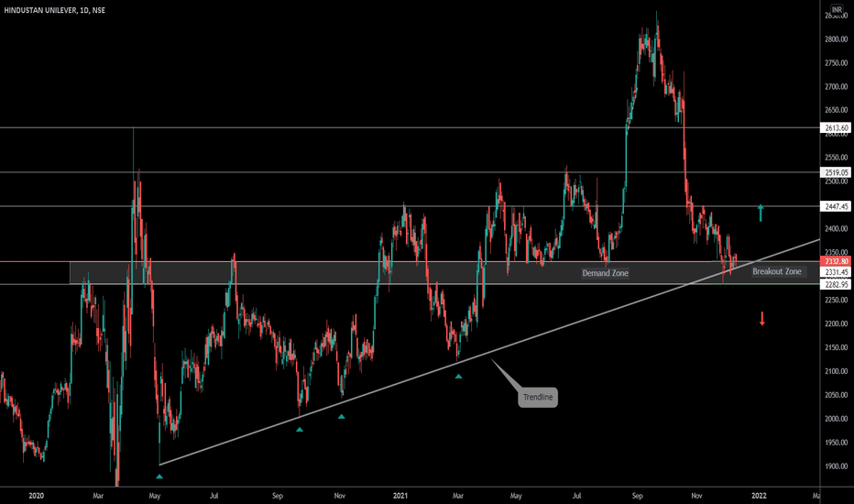854x504 pixels.
Task: Select the red down arrow marker
Action: coord(762,319)
